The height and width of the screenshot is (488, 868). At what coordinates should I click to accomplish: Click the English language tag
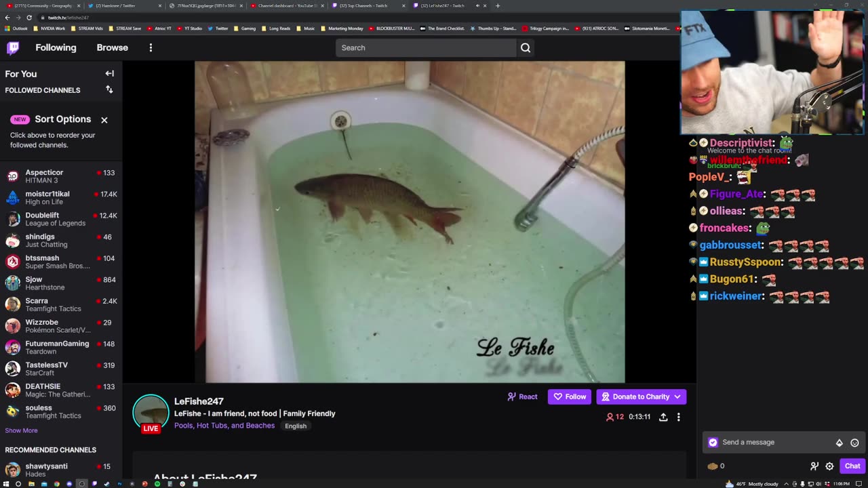click(x=296, y=426)
